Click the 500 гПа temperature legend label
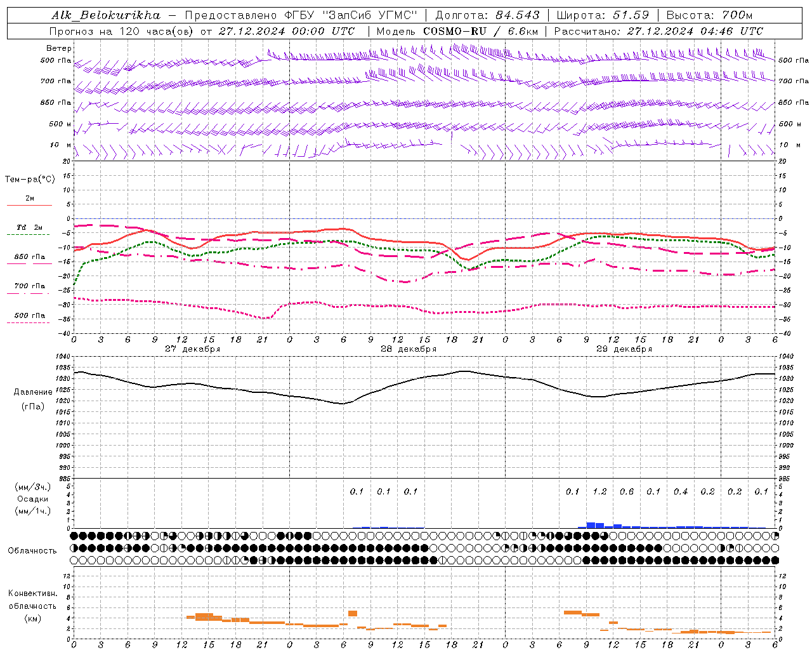The height and width of the screenshot is (650, 812). coord(30,315)
